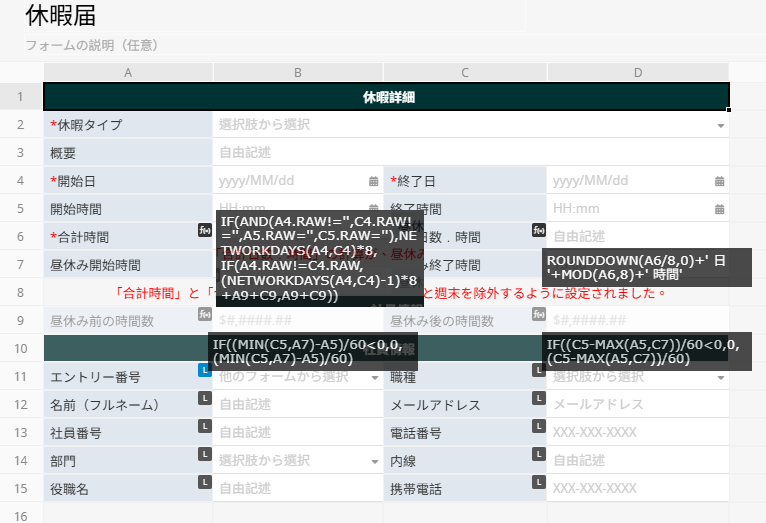
Task: Open the エントリー番号 form lookup dropdown
Action: coord(375,378)
